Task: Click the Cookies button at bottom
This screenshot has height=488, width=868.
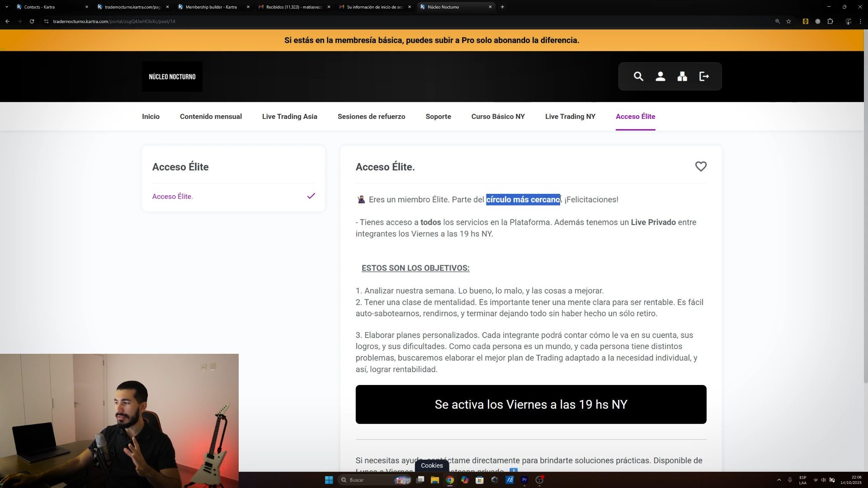Action: click(432, 465)
